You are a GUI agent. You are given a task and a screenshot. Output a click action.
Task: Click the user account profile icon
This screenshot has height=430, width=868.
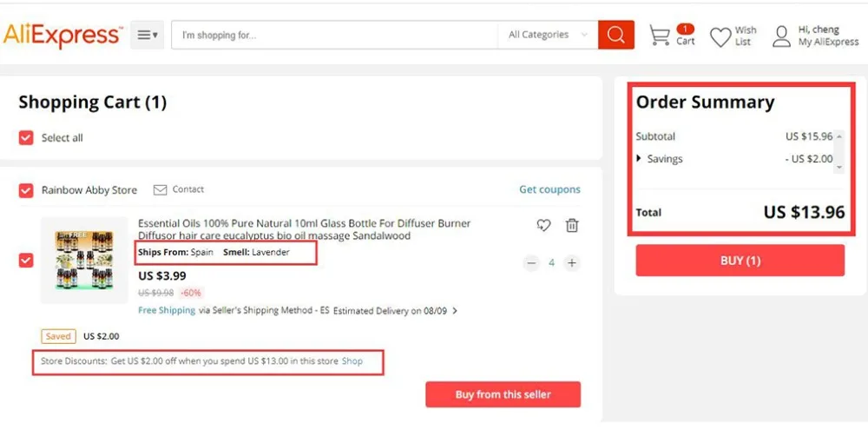(x=782, y=36)
